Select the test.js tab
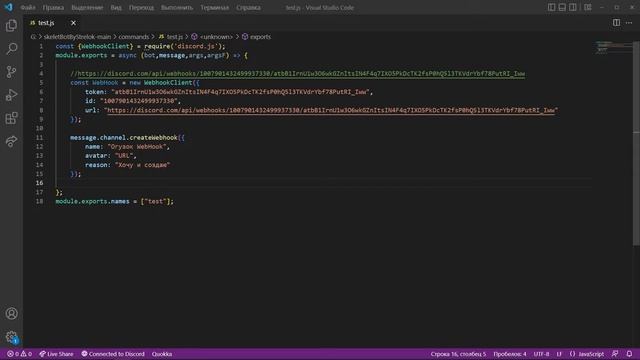 [46, 23]
